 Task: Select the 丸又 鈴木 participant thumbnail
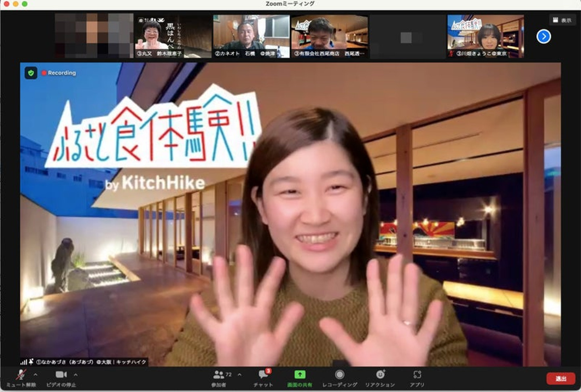[173, 36]
